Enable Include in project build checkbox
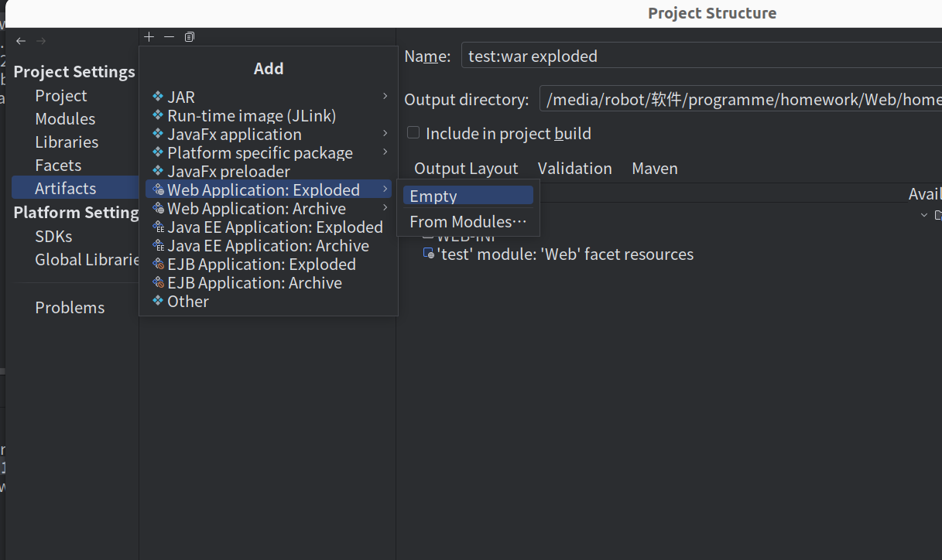Viewport: 942px width, 560px height. (413, 133)
